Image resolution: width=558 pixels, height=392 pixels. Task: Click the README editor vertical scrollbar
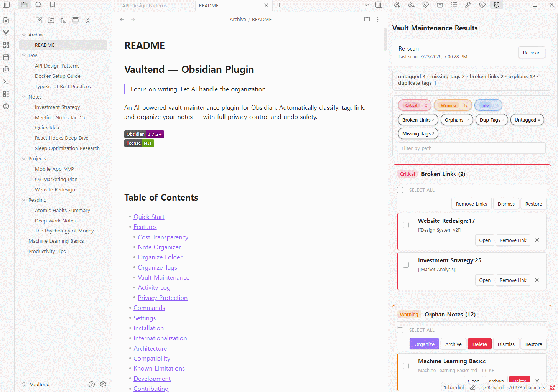(385, 40)
